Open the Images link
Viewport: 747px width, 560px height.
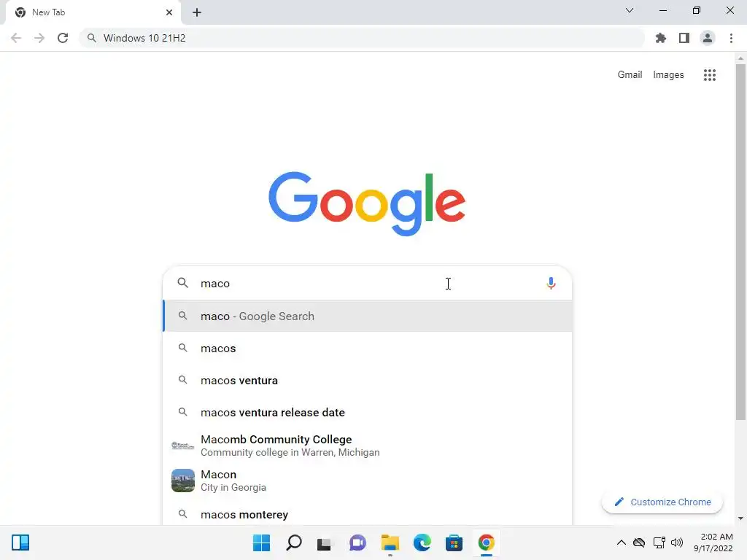click(668, 75)
